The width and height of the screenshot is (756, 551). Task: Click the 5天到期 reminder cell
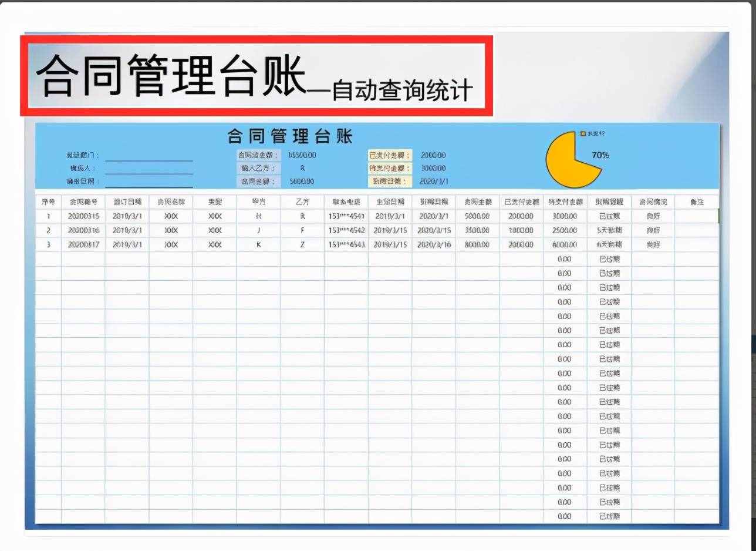tap(609, 230)
